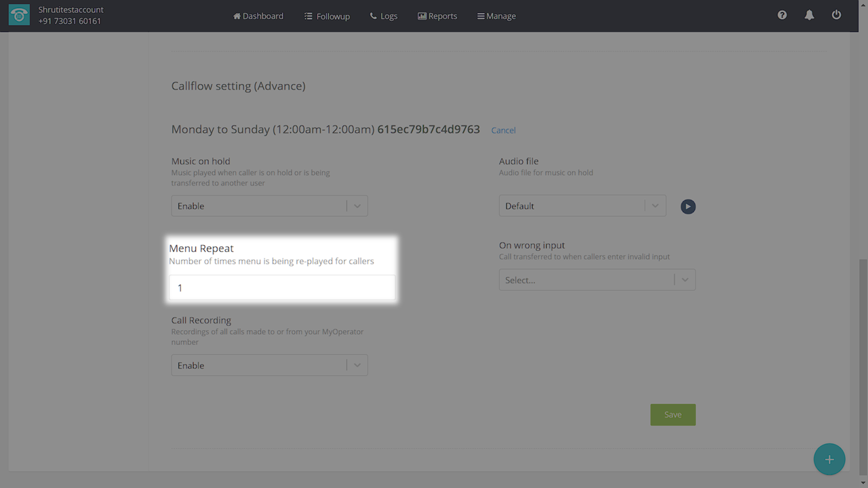Open the help question mark icon
The image size is (868, 488).
(782, 15)
